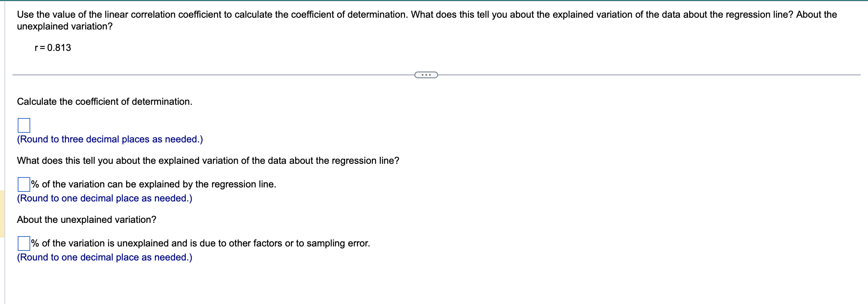
Task: Click the 'About the unexplained variation?' heading
Action: point(86,220)
